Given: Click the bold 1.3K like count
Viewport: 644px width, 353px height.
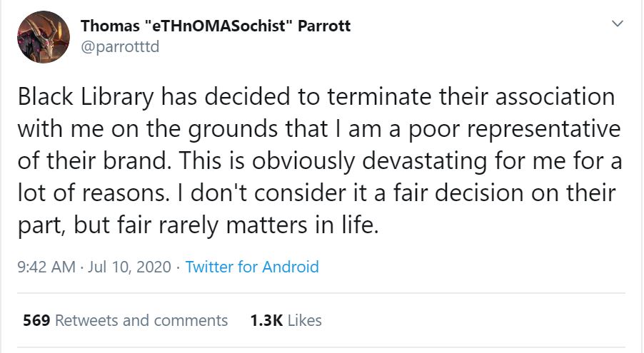Looking at the screenshot, I should click(x=266, y=320).
